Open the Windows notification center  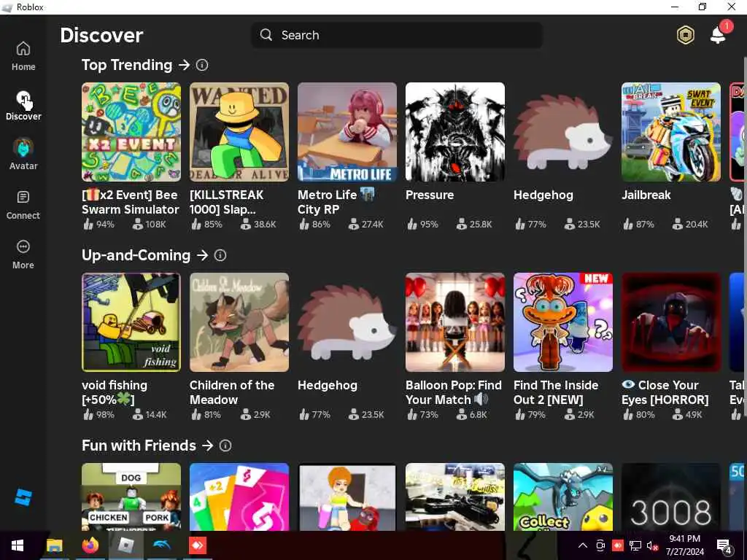coord(724,546)
